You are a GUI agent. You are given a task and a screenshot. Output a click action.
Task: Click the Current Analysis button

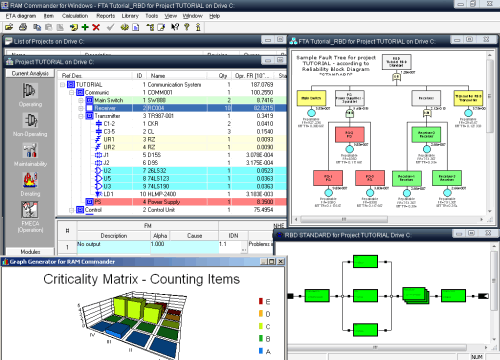(30, 73)
